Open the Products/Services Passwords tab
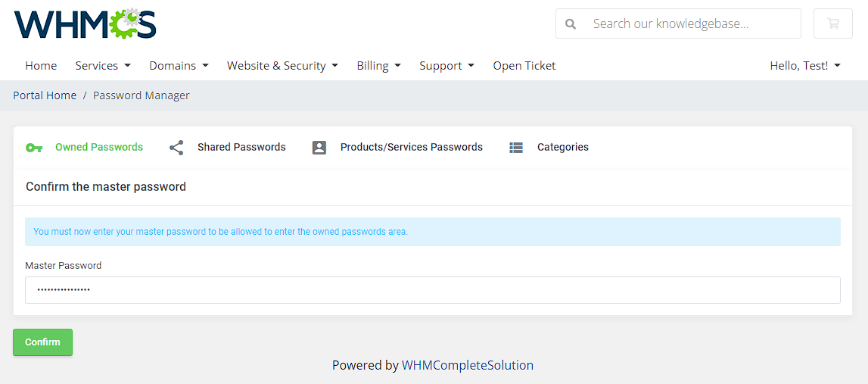Image resolution: width=868 pixels, height=384 pixels. tap(412, 147)
